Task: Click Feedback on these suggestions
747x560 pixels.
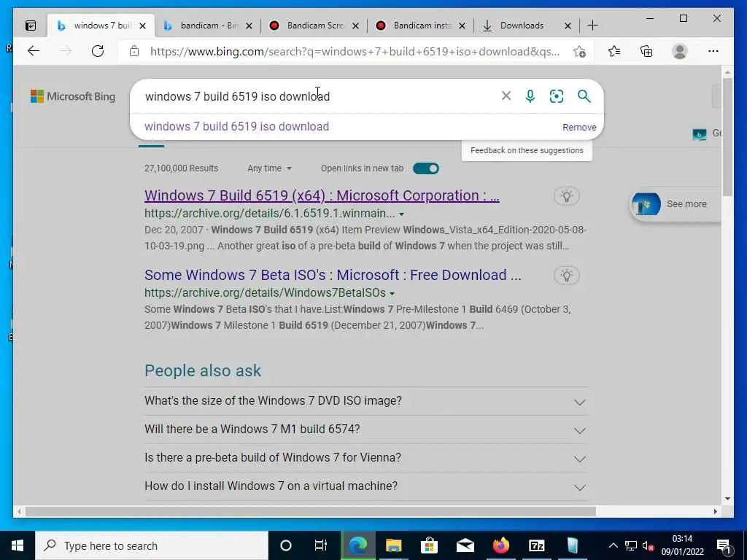Action: click(527, 150)
